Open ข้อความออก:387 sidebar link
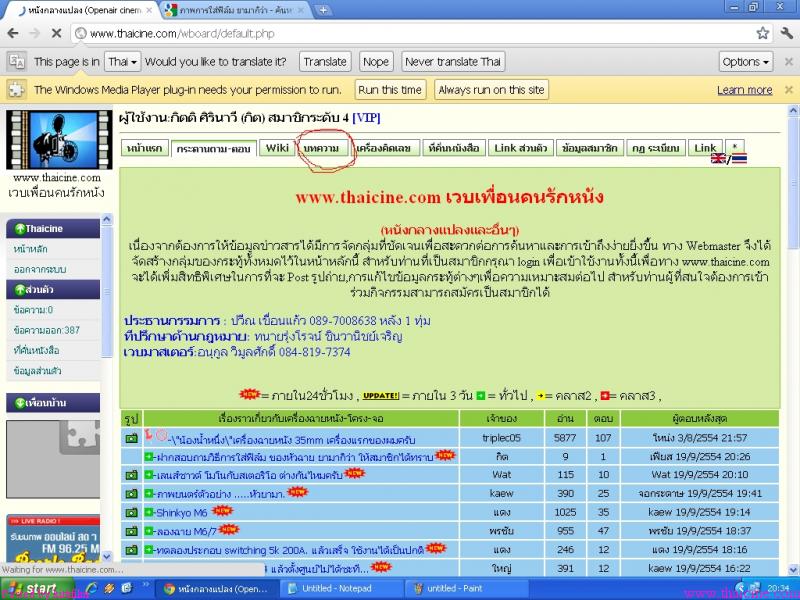 click(47, 330)
